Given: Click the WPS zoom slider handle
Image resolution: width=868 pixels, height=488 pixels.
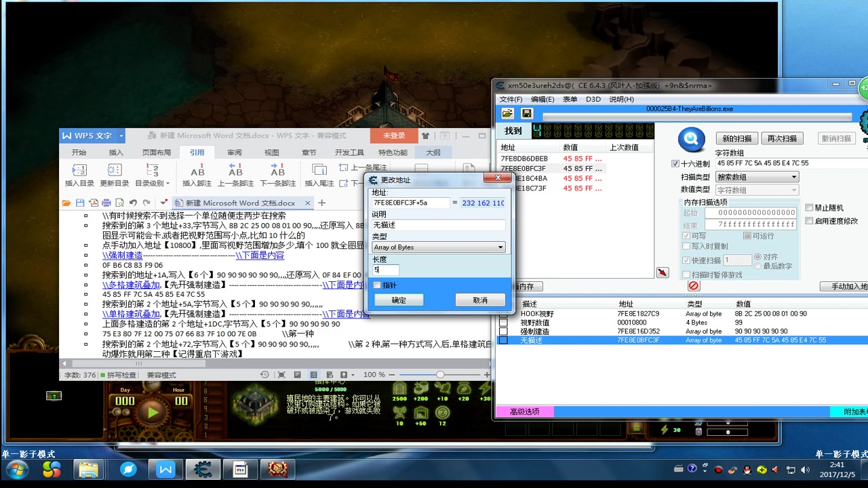Looking at the screenshot, I should [x=440, y=375].
